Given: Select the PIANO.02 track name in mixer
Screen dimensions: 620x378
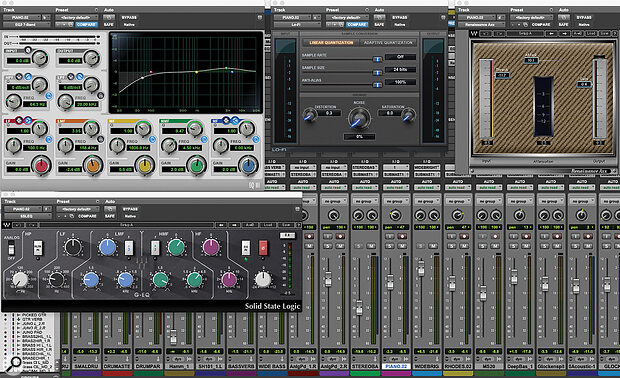Looking at the screenshot, I should pos(396,367).
